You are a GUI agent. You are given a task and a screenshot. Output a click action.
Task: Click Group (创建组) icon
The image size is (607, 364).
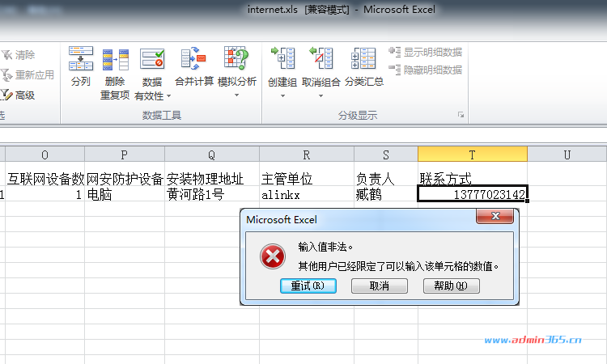pyautogui.click(x=282, y=57)
